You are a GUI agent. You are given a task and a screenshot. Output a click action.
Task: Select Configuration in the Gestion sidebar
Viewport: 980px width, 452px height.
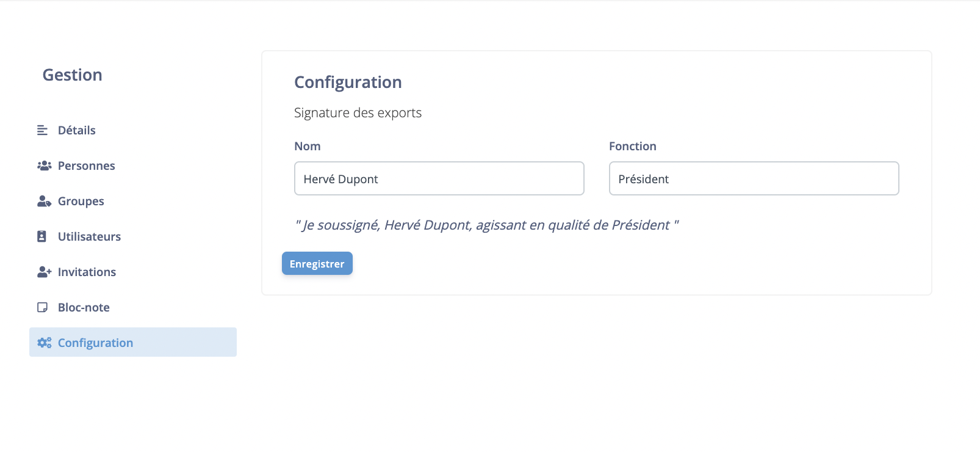click(x=95, y=343)
